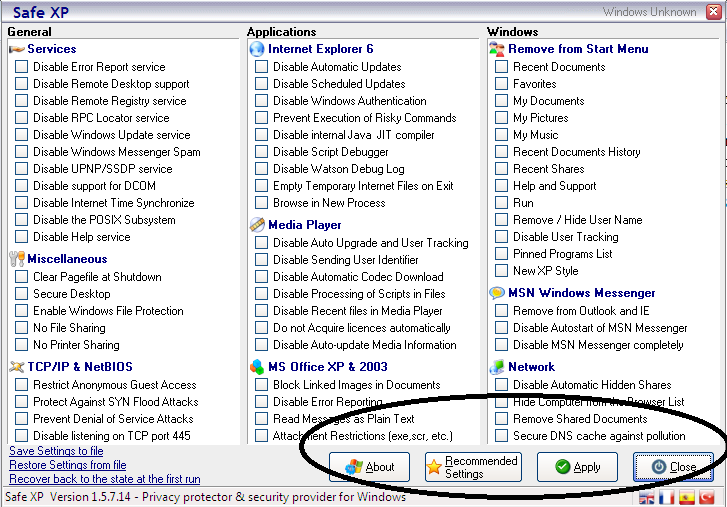
Task: Click the Remove from Start Menu icon
Action: (x=497, y=49)
